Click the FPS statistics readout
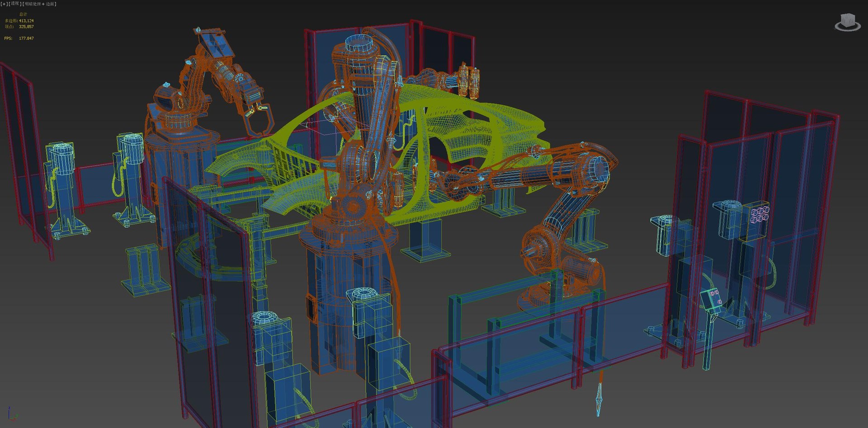868x428 pixels. click(x=19, y=38)
